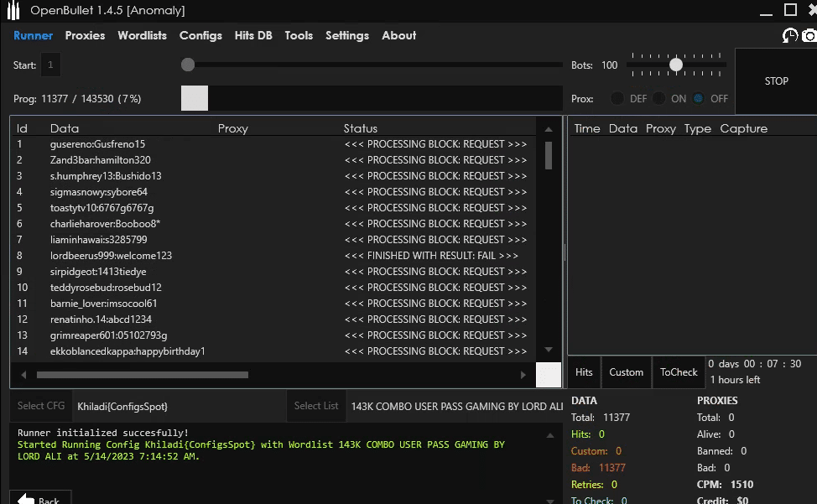Switch to the Hits DB section

tap(253, 35)
